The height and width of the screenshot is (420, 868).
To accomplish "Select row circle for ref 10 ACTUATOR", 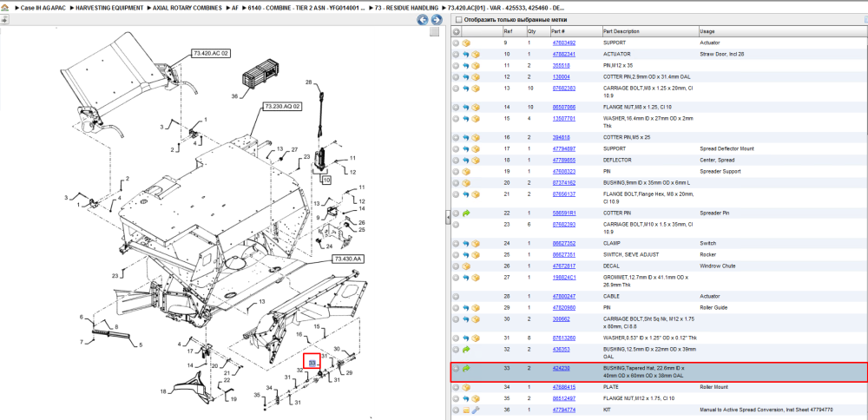I will (x=457, y=54).
